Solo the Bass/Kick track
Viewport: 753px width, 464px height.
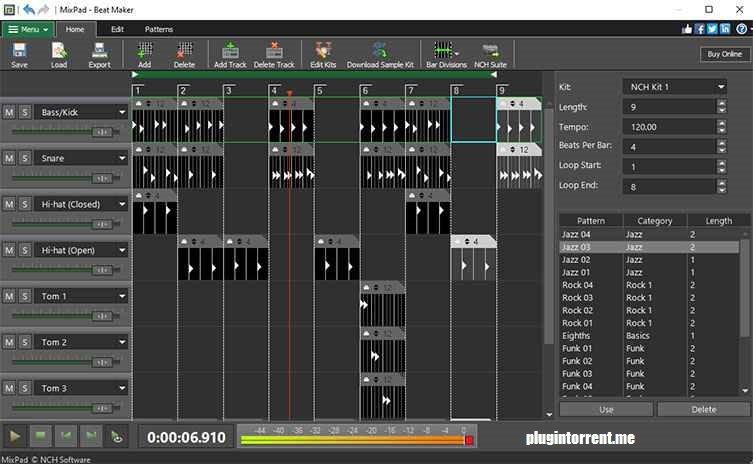pyautogui.click(x=25, y=112)
